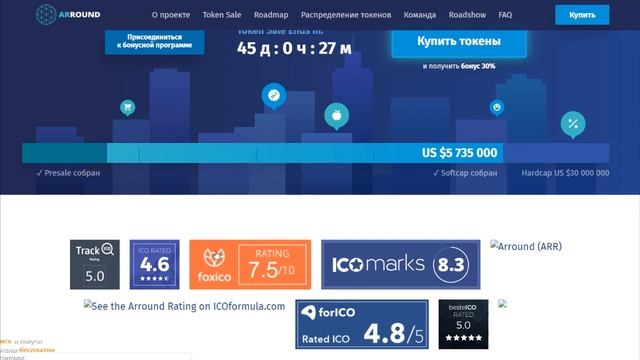Click the Arround (ARR) broken image link
The image size is (640, 360).
coord(526,246)
